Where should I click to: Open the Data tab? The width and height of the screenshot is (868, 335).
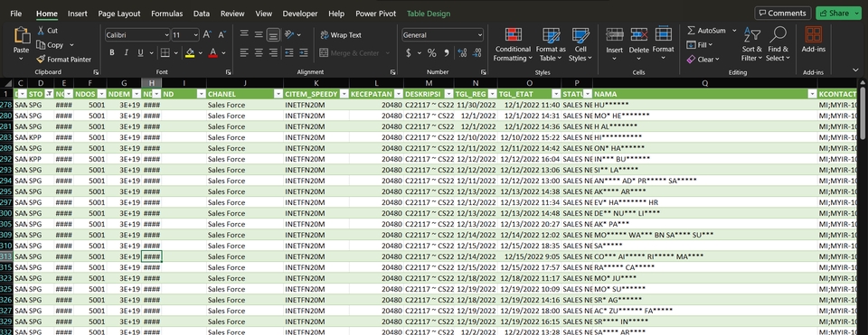pos(202,14)
